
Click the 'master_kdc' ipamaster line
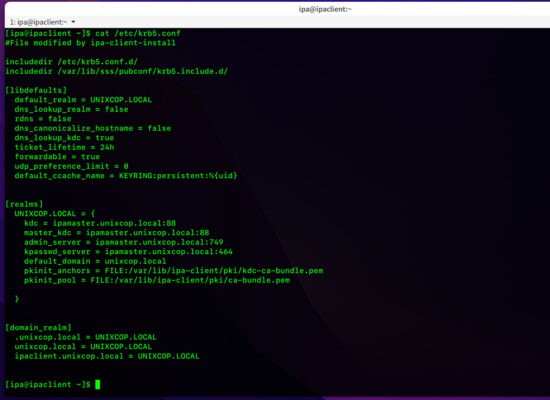(x=116, y=233)
